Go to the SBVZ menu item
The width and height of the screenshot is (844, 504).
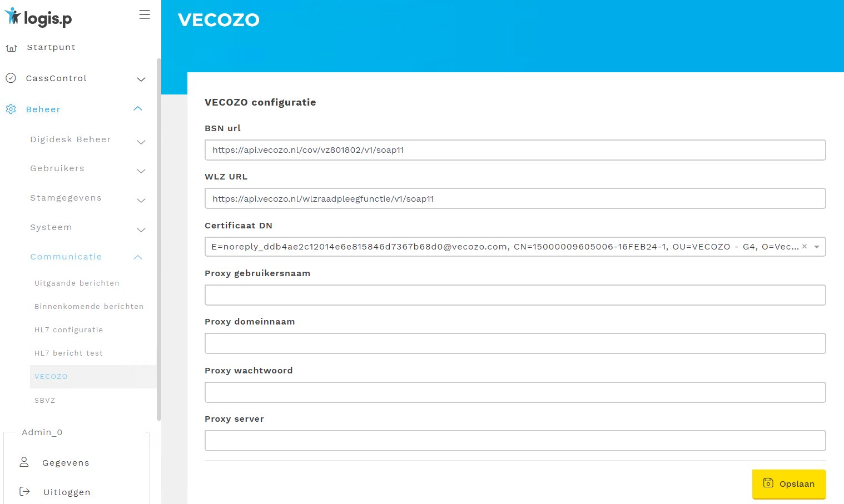[45, 401]
